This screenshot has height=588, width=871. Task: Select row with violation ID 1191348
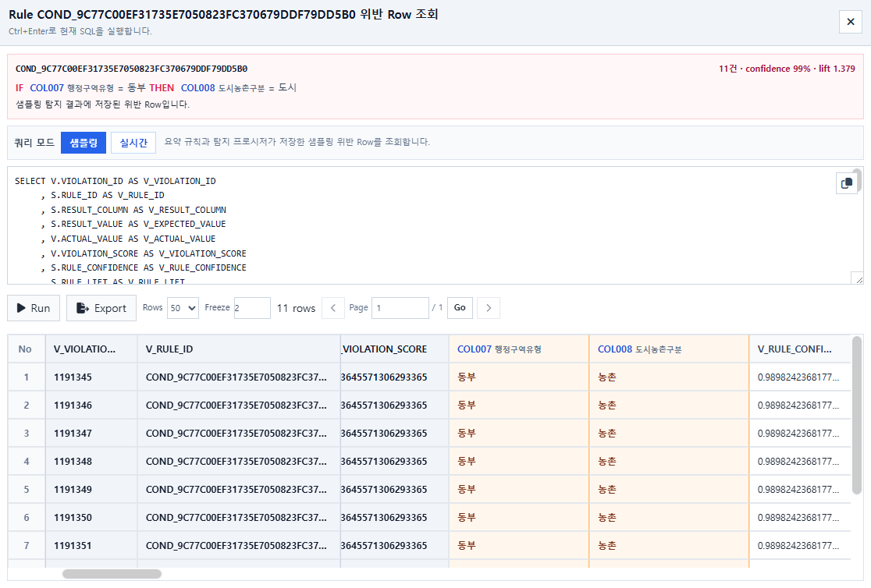click(x=428, y=461)
